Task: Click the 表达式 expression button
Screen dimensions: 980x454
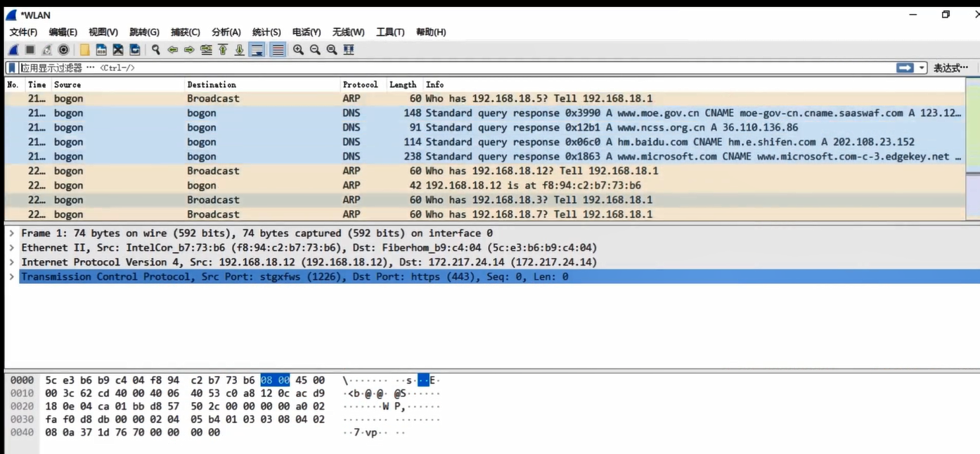Action: pos(950,68)
